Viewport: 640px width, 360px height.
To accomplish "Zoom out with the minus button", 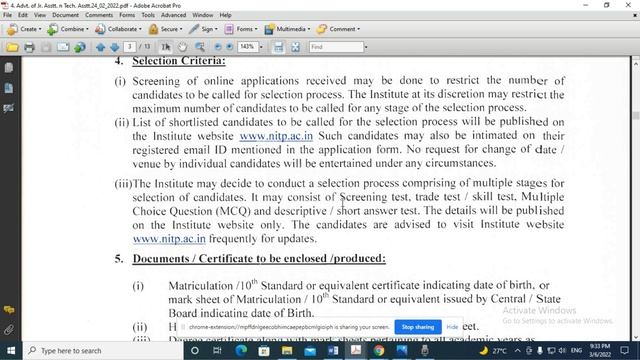I will point(218,47).
